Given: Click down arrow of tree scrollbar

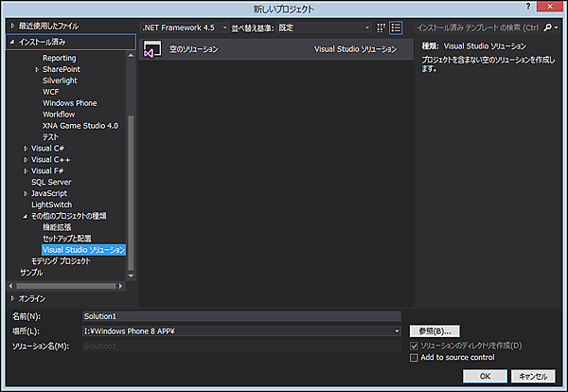Looking at the screenshot, I should (133, 275).
